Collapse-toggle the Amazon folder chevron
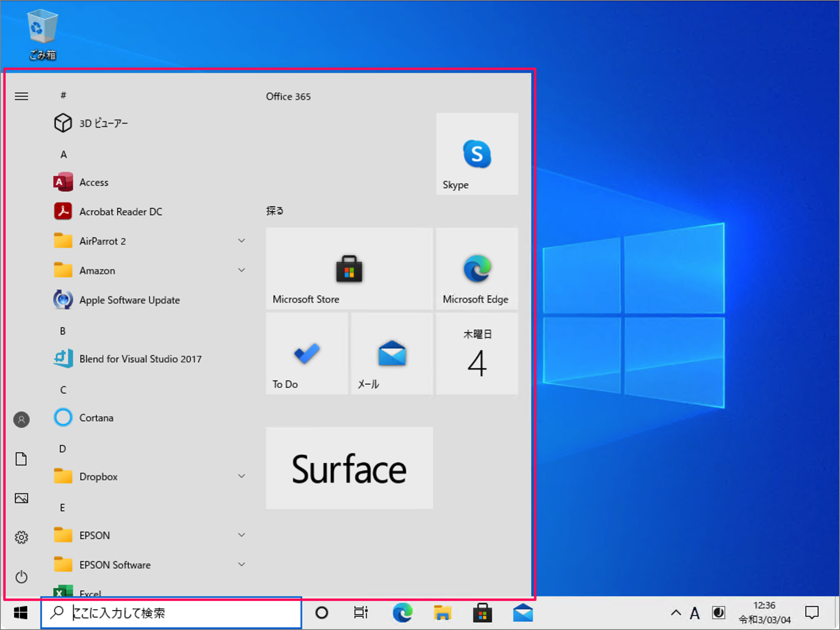The width and height of the screenshot is (840, 630). [x=242, y=270]
